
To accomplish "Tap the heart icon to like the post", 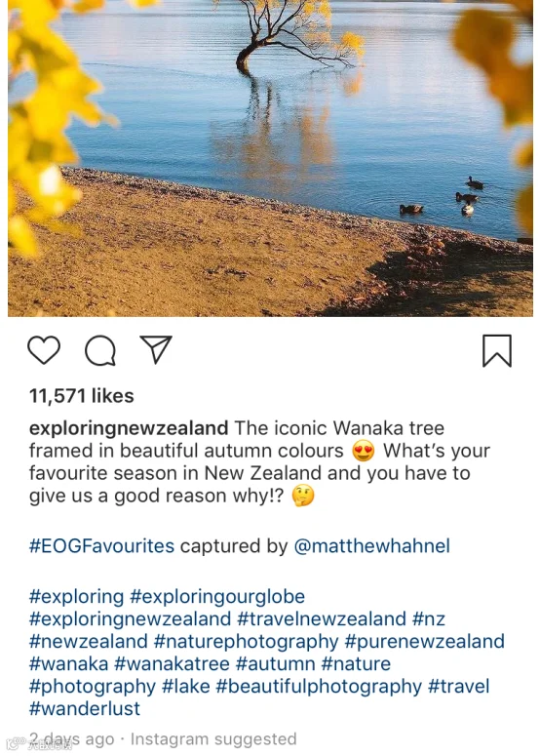I will click(x=44, y=350).
